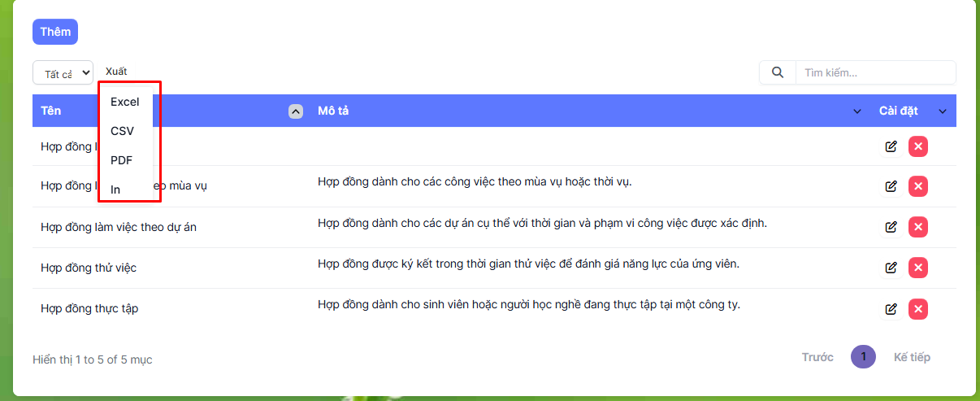Click sort chevron on 'Cài đặt' column
This screenshot has width=980, height=401.
tap(943, 111)
